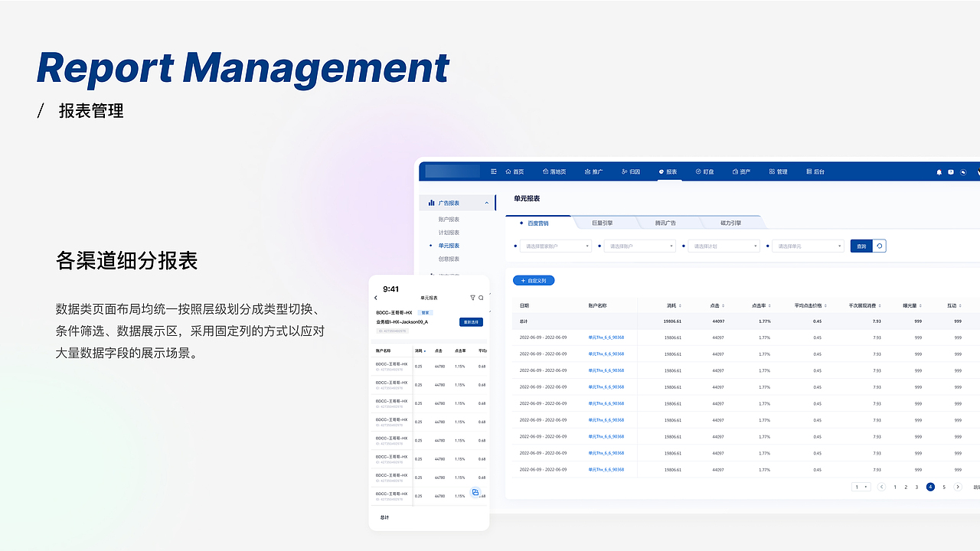The image size is (980, 551).
Task: Open 计划报表 in the sidebar
Action: (x=449, y=233)
